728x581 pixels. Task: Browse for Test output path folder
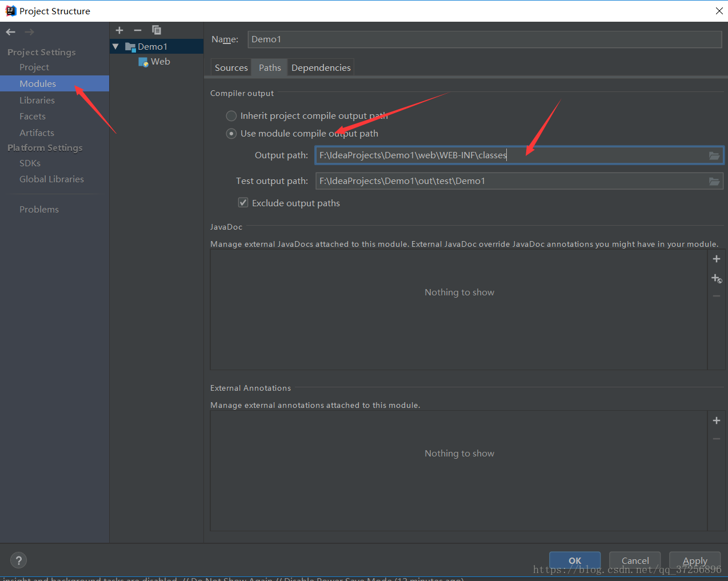click(x=714, y=181)
